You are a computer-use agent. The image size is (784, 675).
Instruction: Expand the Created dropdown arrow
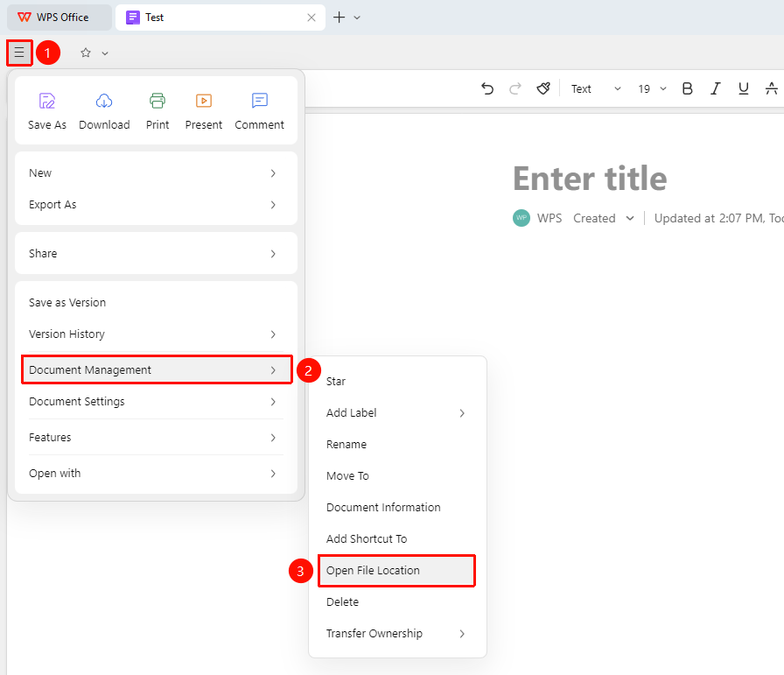pos(630,218)
